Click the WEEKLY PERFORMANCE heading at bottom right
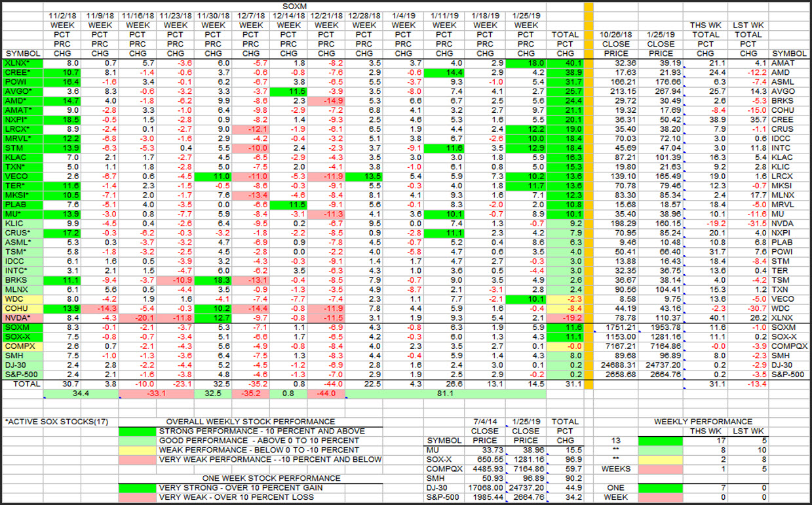The image size is (812, 505). (703, 422)
